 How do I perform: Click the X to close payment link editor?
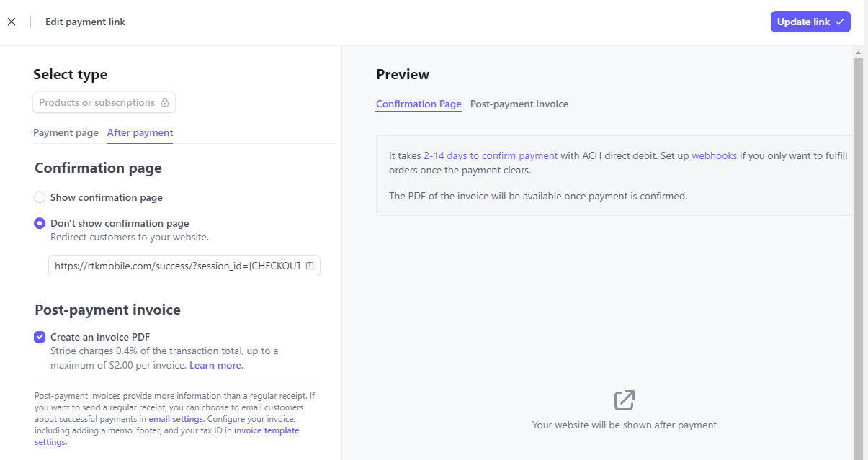coord(12,22)
